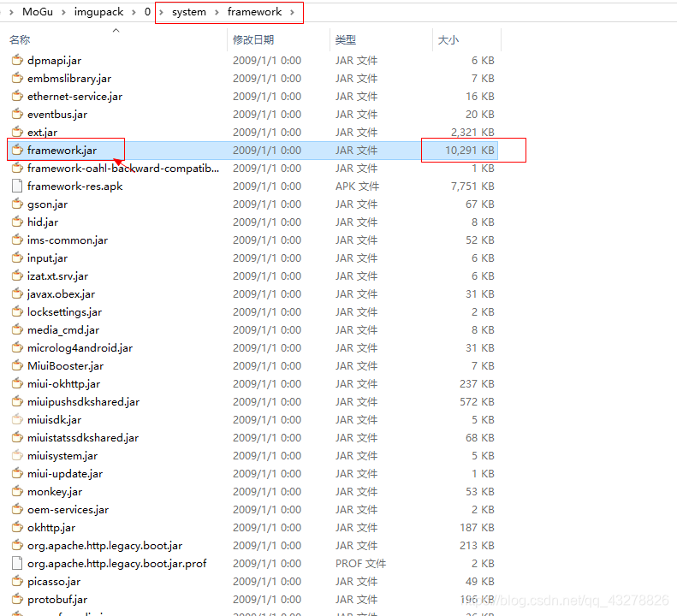Click the miuisystem.jar file icon
This screenshot has height=616, width=677.
17,455
